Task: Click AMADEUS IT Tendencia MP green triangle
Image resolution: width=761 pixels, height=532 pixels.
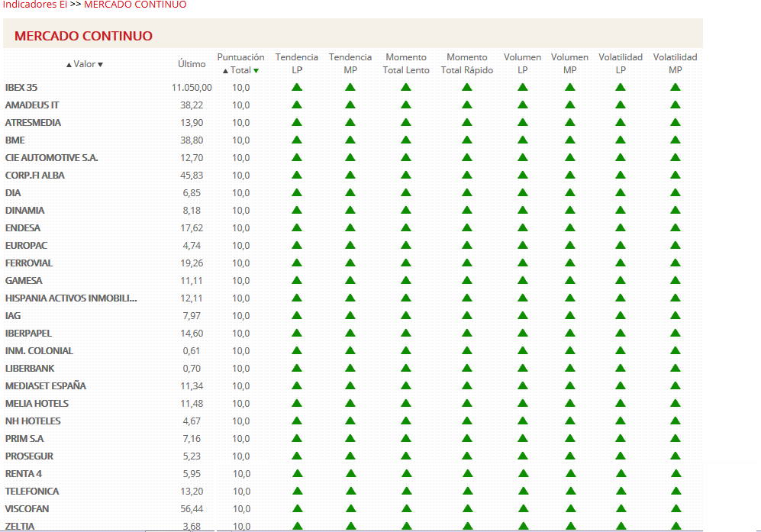Action: click(350, 105)
